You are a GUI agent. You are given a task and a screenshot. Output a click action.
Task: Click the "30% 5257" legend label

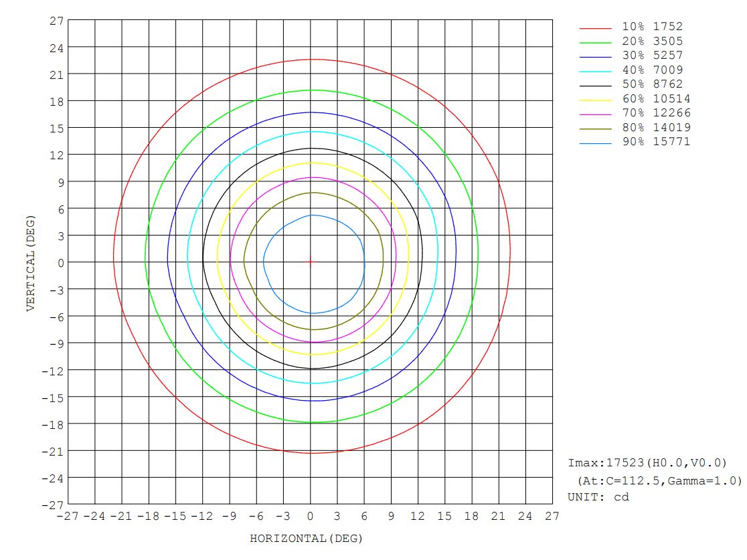(x=653, y=56)
